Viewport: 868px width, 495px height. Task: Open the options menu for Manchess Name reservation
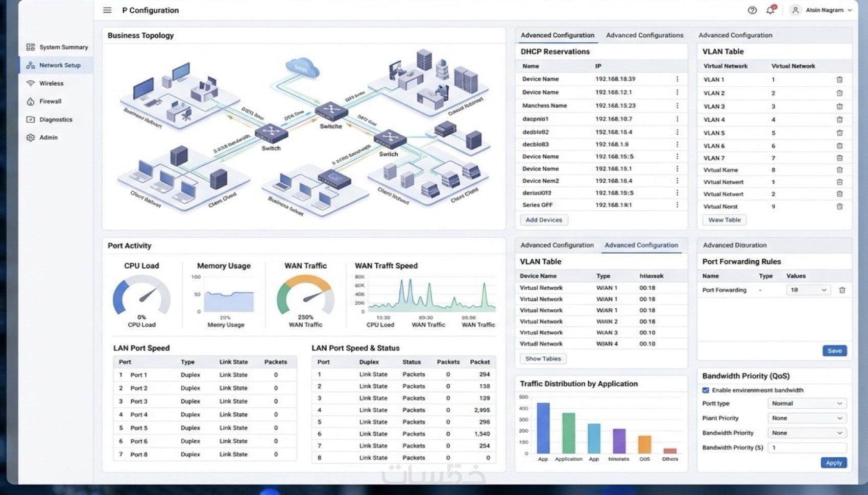678,106
